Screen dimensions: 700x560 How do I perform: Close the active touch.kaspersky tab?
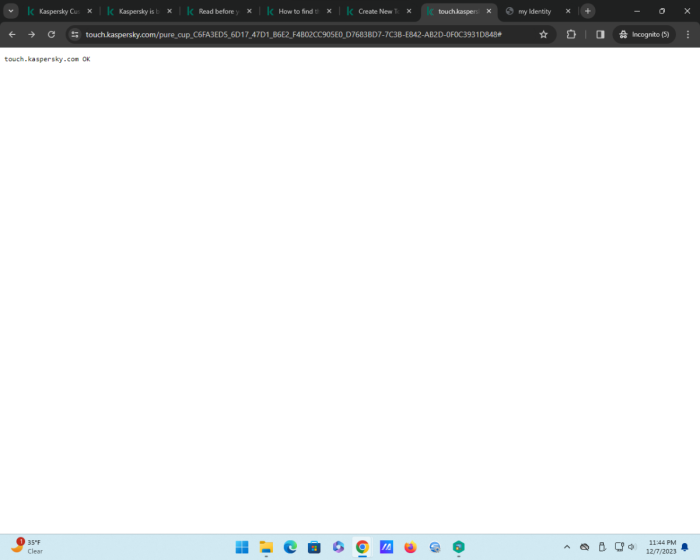[489, 11]
